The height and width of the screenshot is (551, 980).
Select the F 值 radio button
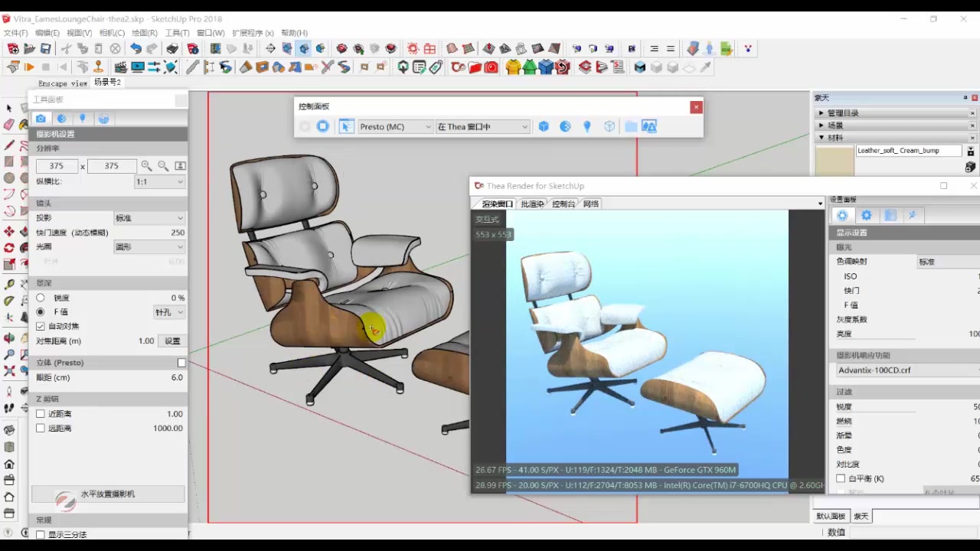click(x=41, y=312)
